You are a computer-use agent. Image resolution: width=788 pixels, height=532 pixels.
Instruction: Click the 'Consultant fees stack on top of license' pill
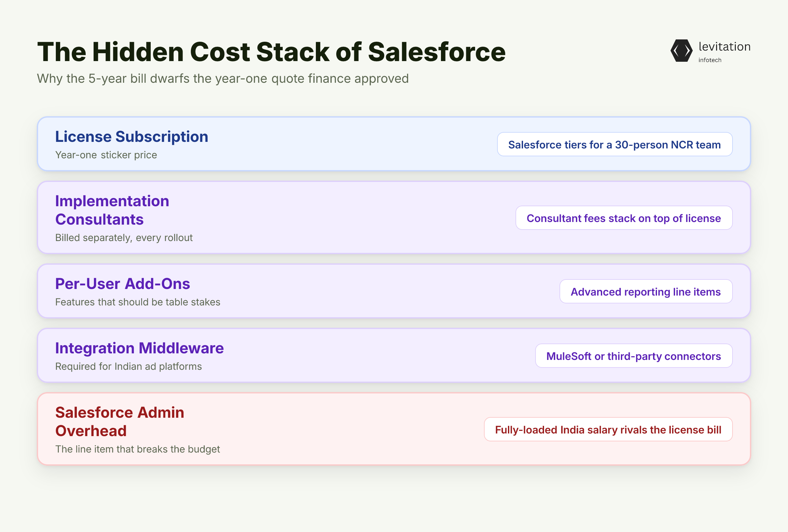(x=624, y=218)
